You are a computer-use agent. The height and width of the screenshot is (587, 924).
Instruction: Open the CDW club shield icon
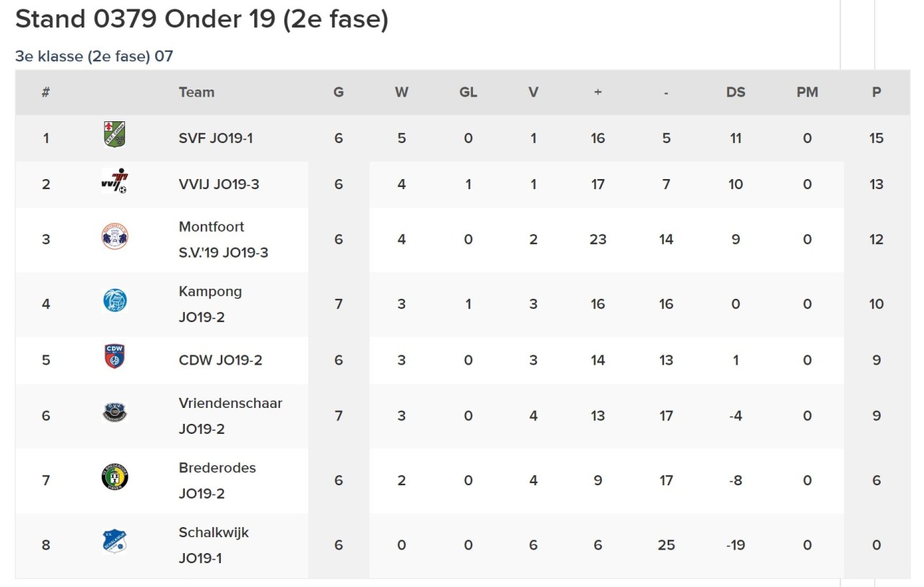[115, 357]
